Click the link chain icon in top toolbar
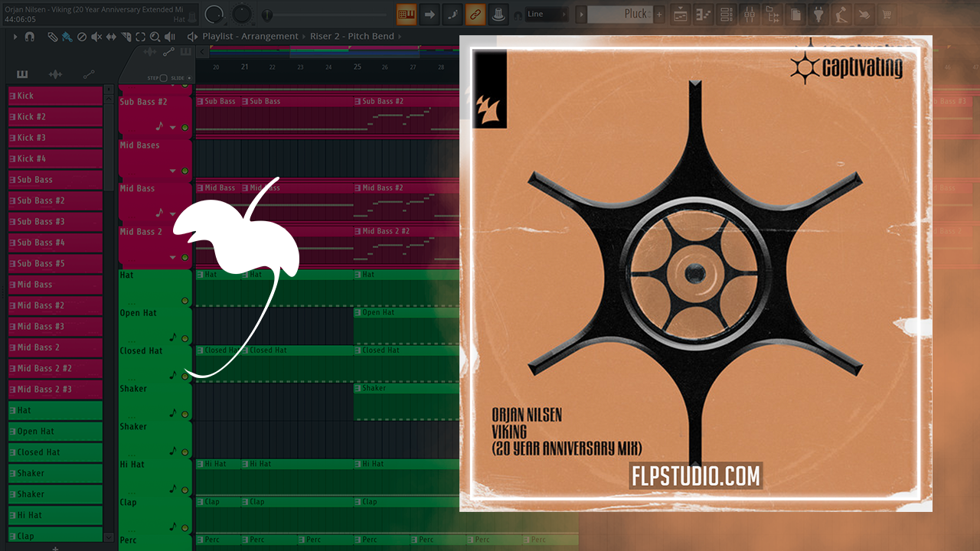 (475, 14)
